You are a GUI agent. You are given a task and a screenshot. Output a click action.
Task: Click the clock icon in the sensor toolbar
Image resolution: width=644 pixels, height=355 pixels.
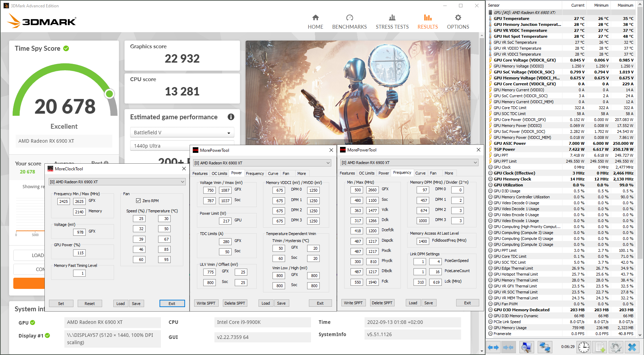pyautogui.click(x=584, y=347)
